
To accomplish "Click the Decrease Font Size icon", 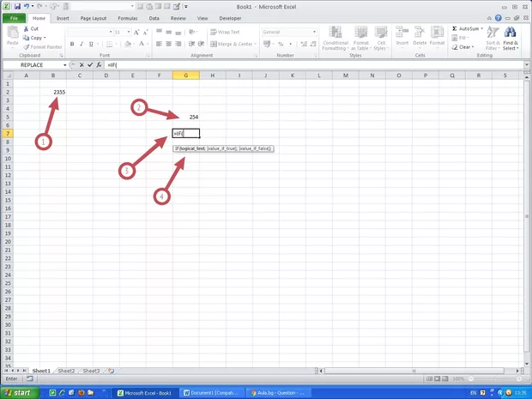I will [x=145, y=33].
